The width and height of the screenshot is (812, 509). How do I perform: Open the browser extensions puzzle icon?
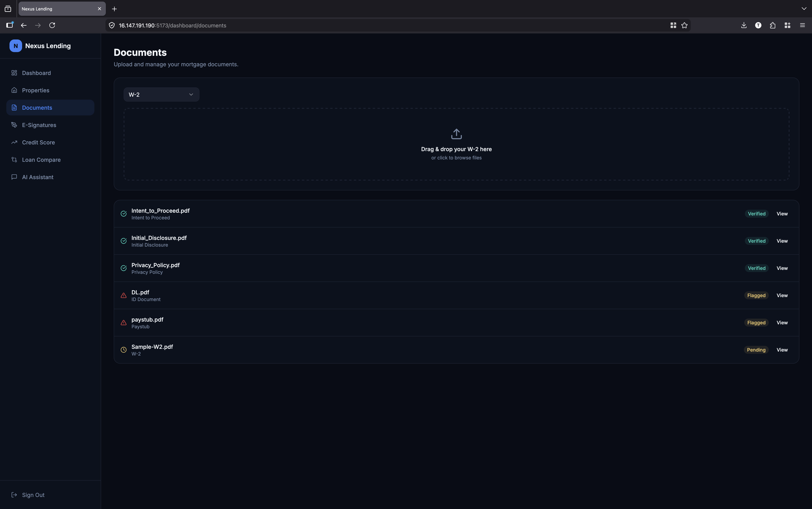pyautogui.click(x=773, y=25)
